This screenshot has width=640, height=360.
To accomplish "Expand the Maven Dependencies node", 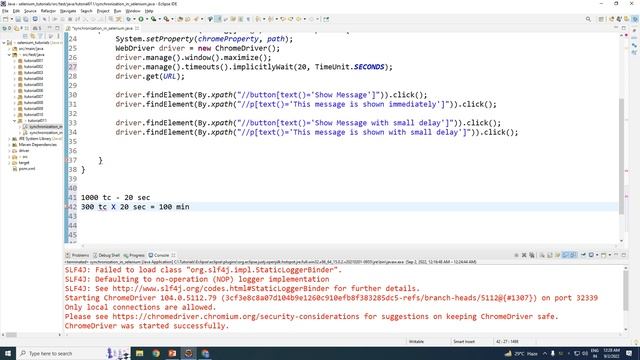I will click(9, 144).
